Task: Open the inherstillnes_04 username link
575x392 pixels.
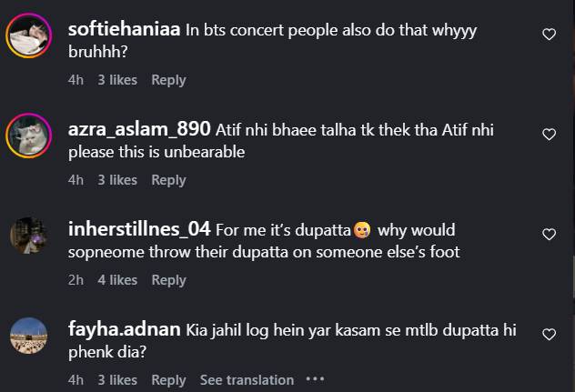Action: click(x=139, y=229)
